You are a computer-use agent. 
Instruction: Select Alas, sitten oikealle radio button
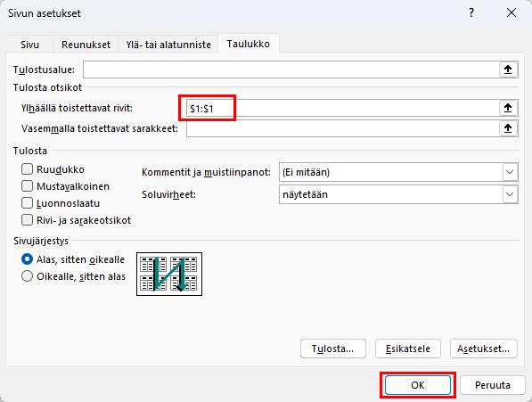(x=27, y=259)
